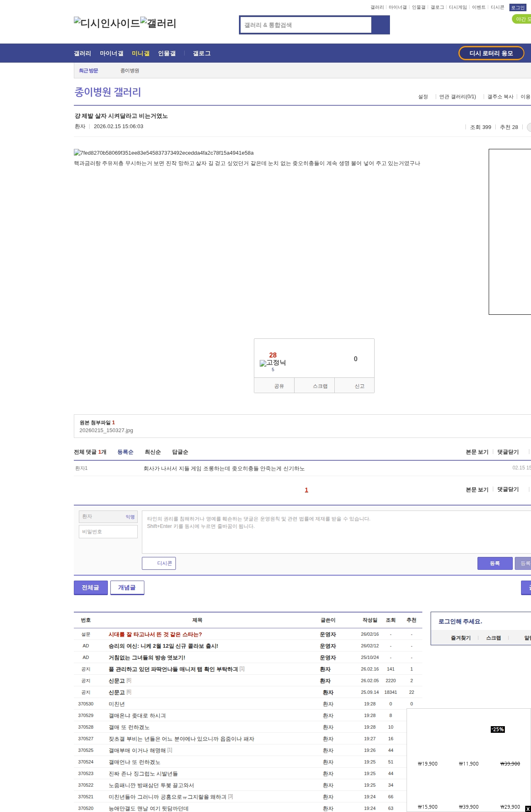Open the survey post 시대를 잘 타고나서 돈 것 같은 스타는?
This screenshot has width=531, height=812.
(x=155, y=634)
